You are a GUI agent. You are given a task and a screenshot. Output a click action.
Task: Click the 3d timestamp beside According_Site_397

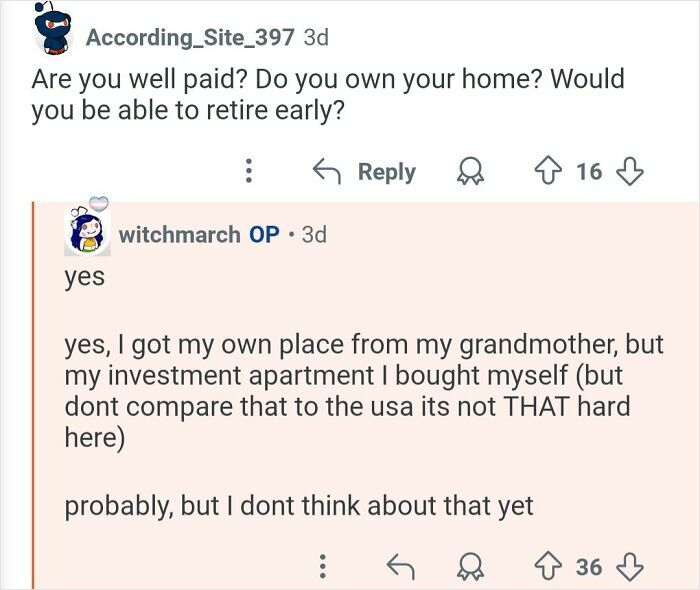(x=316, y=37)
